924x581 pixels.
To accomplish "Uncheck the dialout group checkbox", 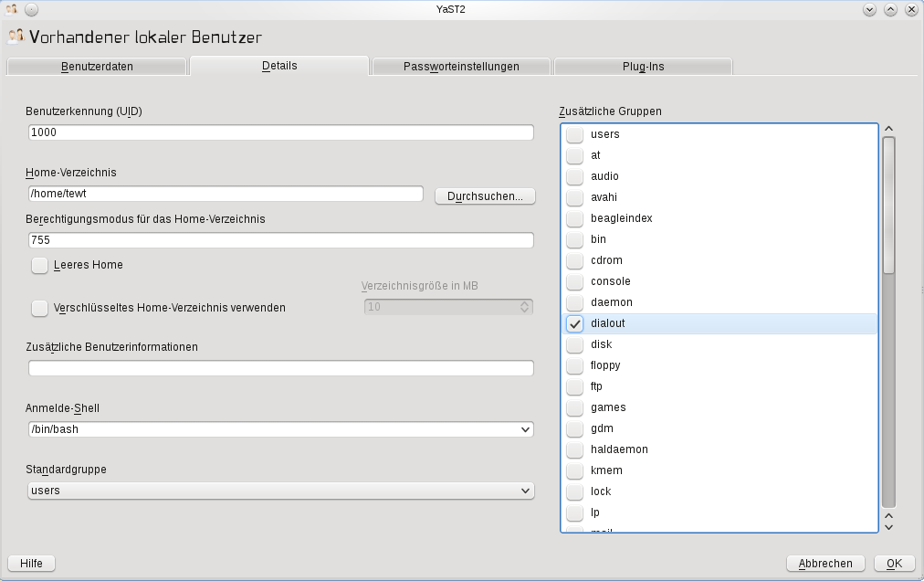I will point(574,323).
